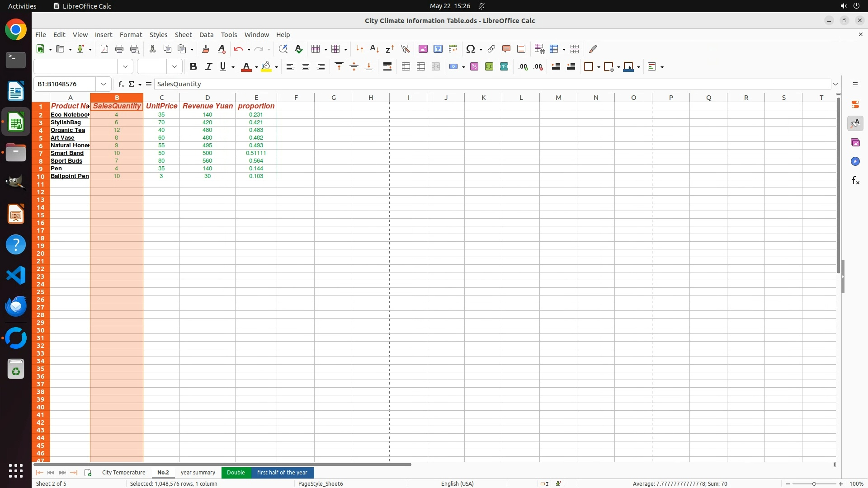Screen dimensions: 868x488
Task: Toggle Italic formatting
Action: pyautogui.click(x=208, y=67)
